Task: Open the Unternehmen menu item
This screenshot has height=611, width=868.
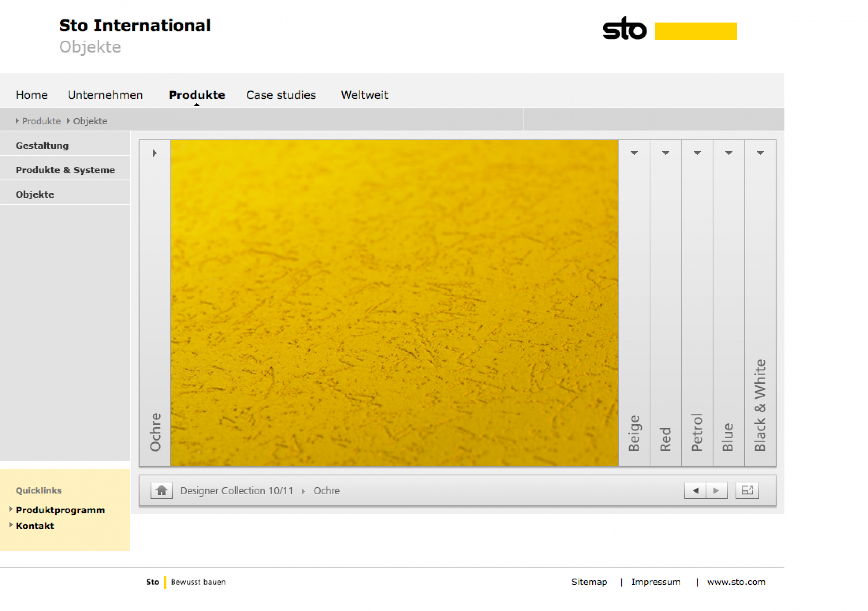Action: [105, 95]
